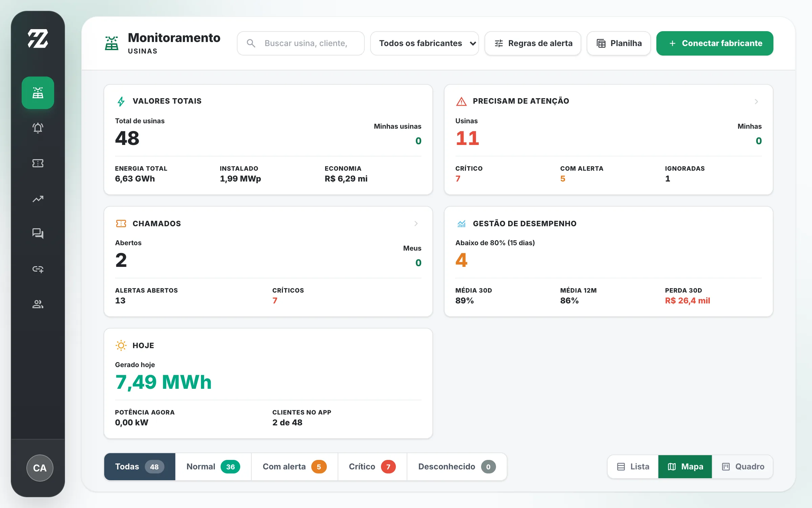Screen dimensions: 812x508
Task: Select the Normal filter tab
Action: point(213,467)
